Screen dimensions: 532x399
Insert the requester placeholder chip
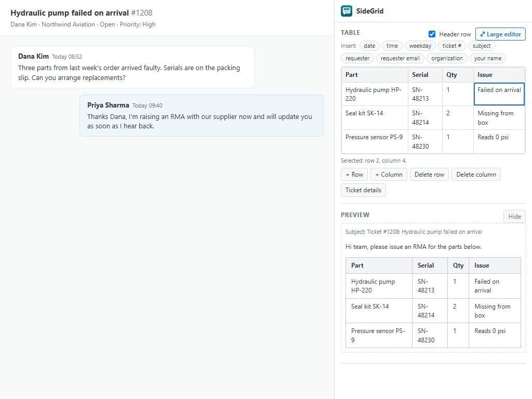[x=357, y=58]
